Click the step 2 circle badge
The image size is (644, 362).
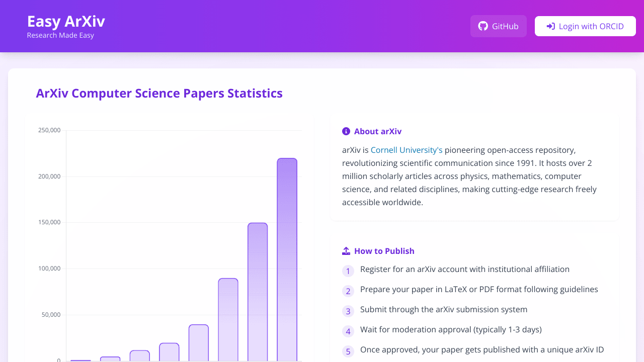pos(348,291)
